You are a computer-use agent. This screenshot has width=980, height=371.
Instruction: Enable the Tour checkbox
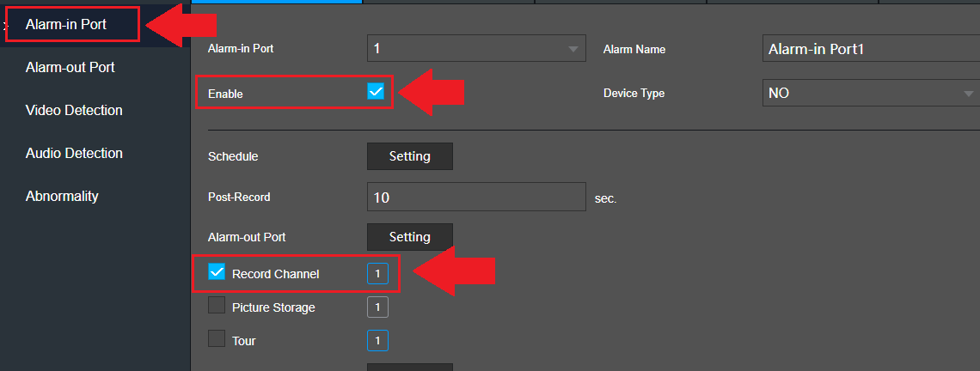click(x=217, y=339)
